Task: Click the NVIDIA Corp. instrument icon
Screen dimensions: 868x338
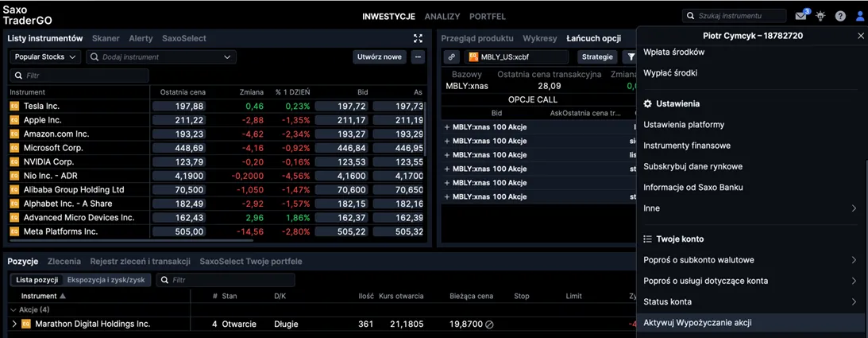Action: 14,161
